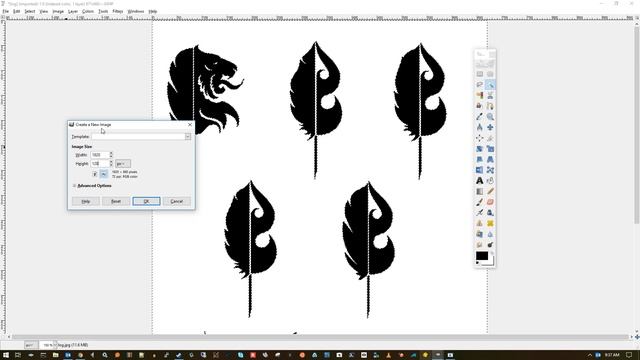Select the Bucket Fill tool
Image resolution: width=640 pixels, height=360 pixels.
pos(490,180)
